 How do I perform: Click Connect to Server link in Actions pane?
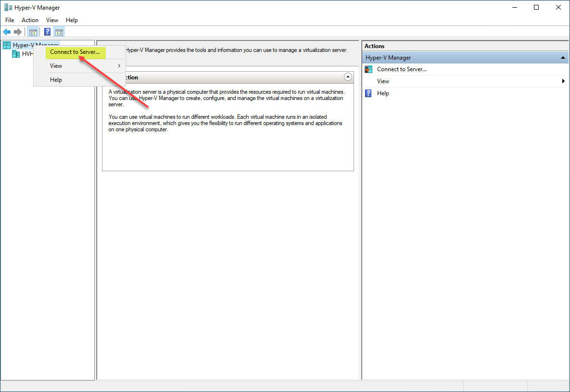[x=402, y=69]
